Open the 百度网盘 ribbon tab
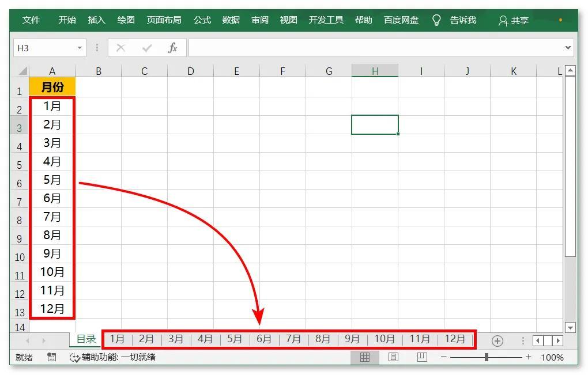588x375 pixels. [401, 20]
